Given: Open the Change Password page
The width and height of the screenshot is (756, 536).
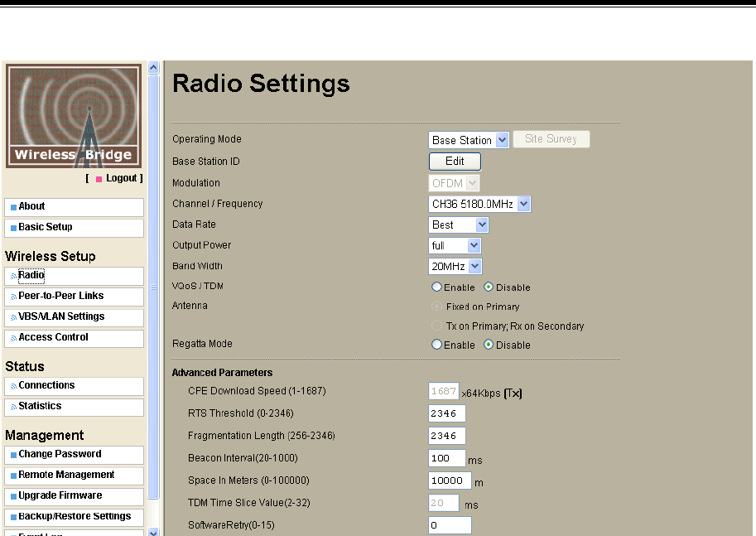Looking at the screenshot, I should (74, 455).
